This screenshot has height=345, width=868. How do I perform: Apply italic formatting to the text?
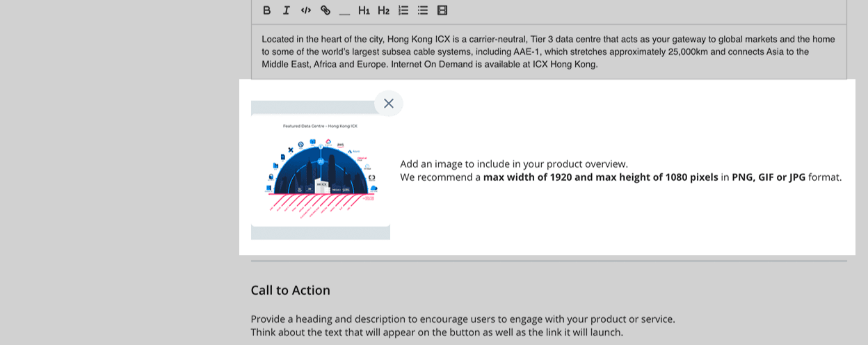(x=286, y=10)
